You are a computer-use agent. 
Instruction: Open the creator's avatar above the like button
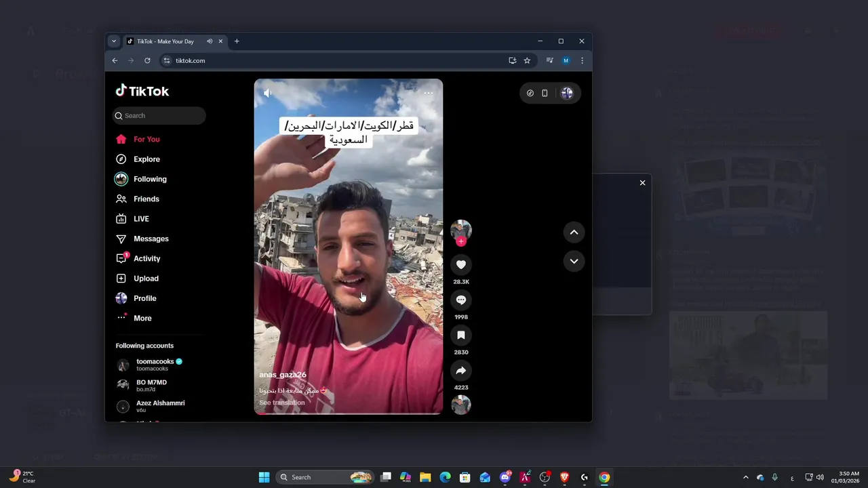[461, 229]
